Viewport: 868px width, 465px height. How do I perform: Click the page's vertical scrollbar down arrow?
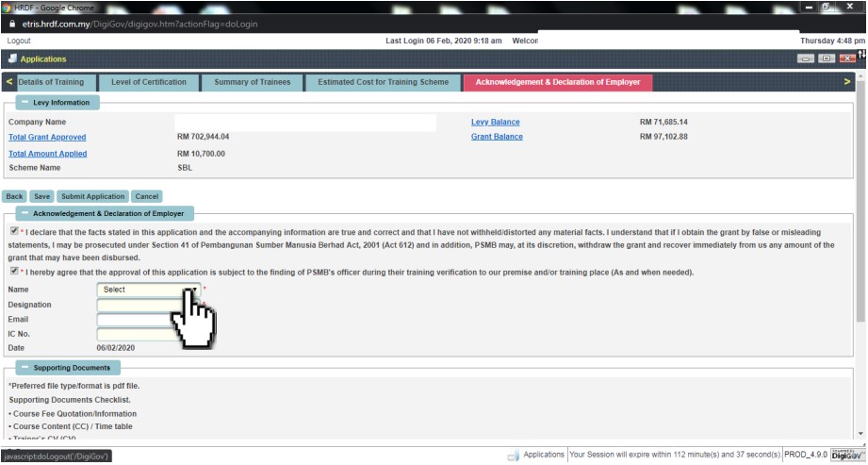(x=860, y=435)
